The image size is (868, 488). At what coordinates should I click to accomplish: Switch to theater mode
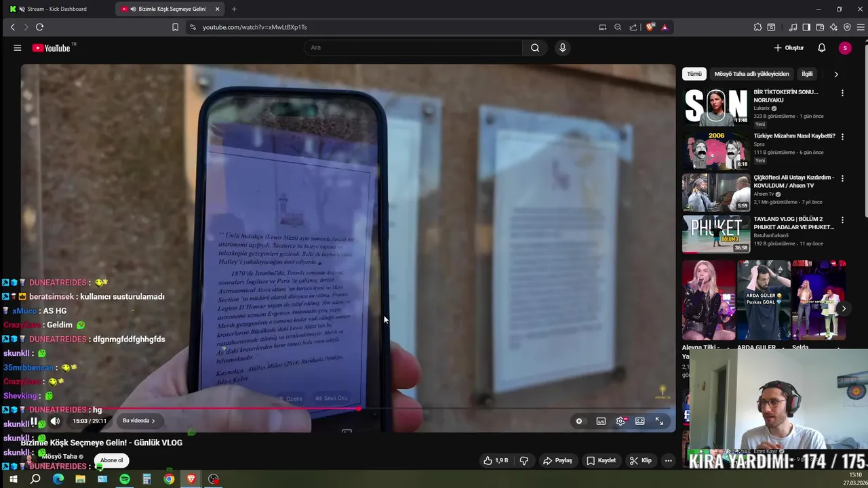639,421
